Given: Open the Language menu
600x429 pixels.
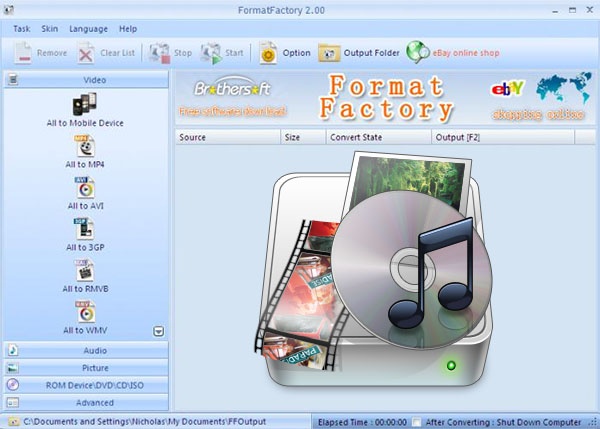Looking at the screenshot, I should (x=88, y=29).
